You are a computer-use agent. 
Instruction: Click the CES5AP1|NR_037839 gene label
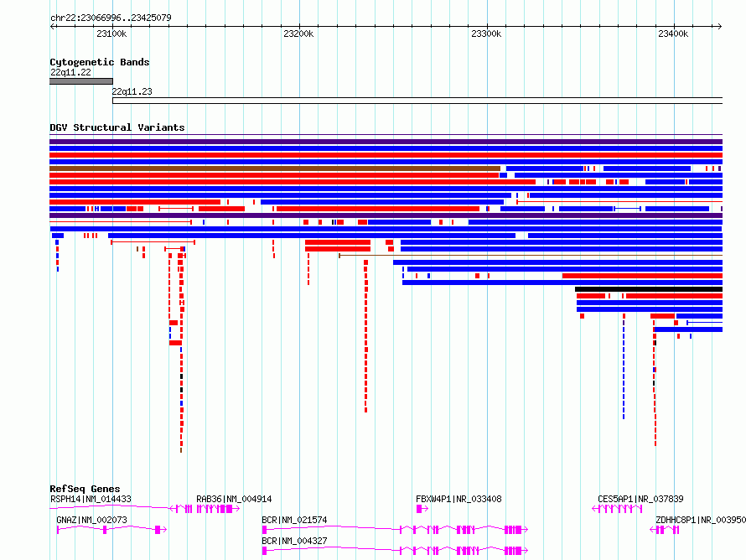640,499
